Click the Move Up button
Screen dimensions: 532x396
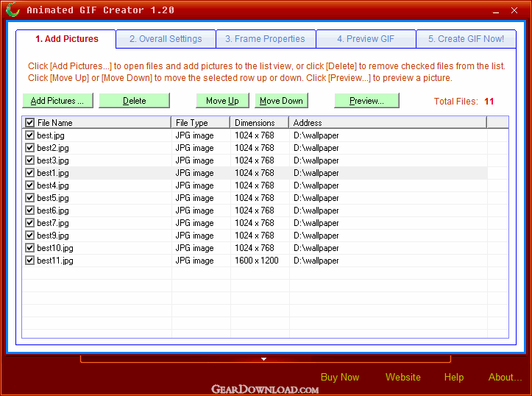coord(222,101)
